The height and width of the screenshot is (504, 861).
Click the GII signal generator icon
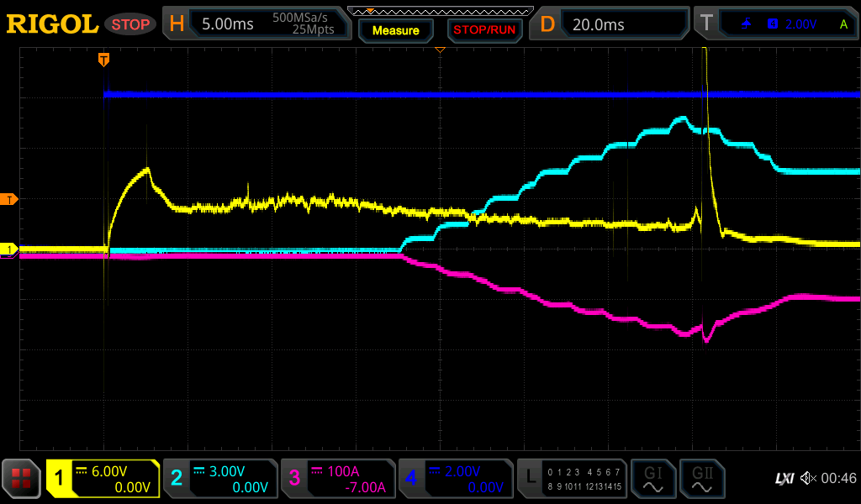tap(702, 479)
